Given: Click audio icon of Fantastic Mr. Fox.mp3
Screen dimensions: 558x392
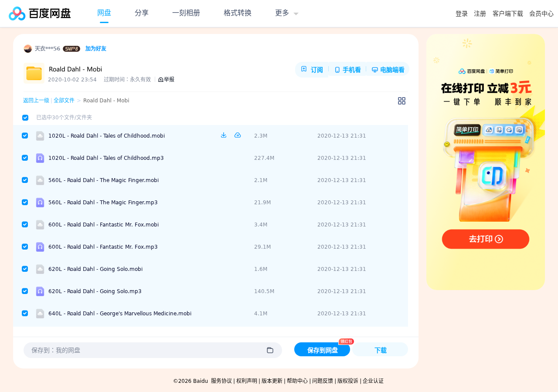Looking at the screenshot, I should (40, 247).
